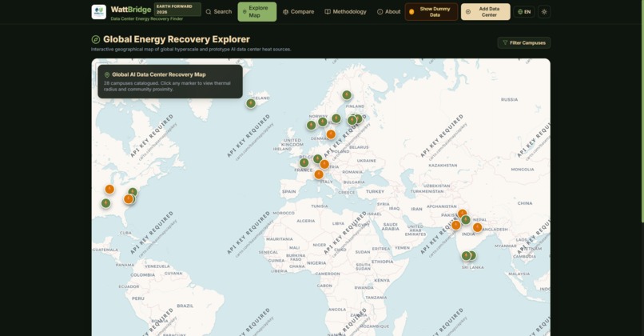Select the orange marker over Austria
Image resolution: width=644 pixels, height=336 pixels.
[x=324, y=165]
